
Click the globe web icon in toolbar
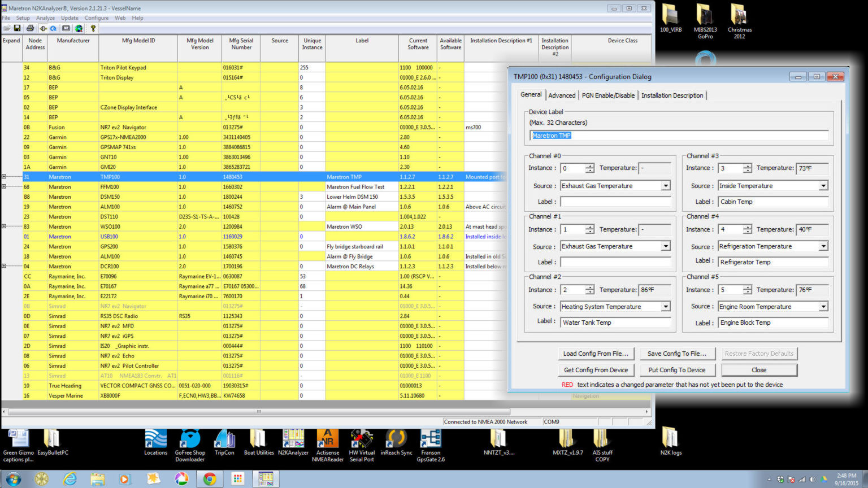coord(79,28)
